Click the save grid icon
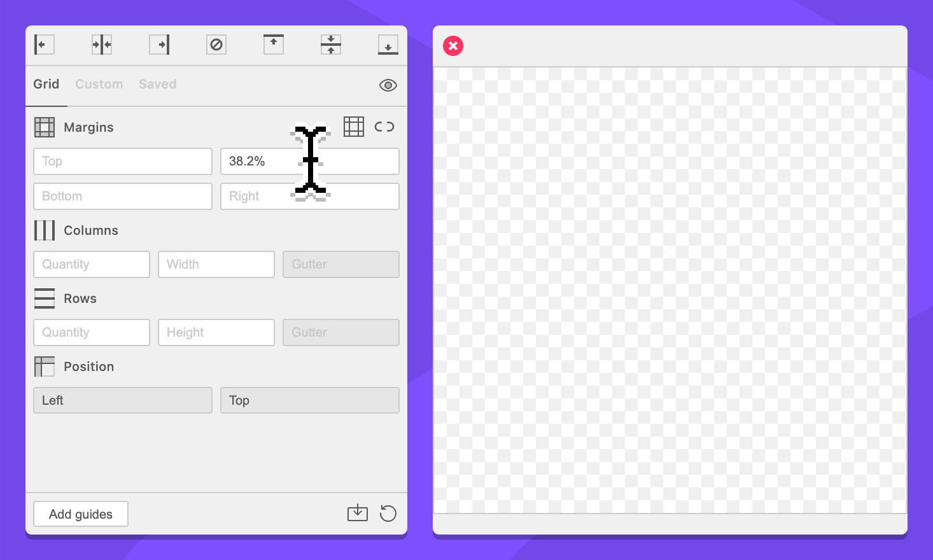The height and width of the screenshot is (560, 933). 358,513
